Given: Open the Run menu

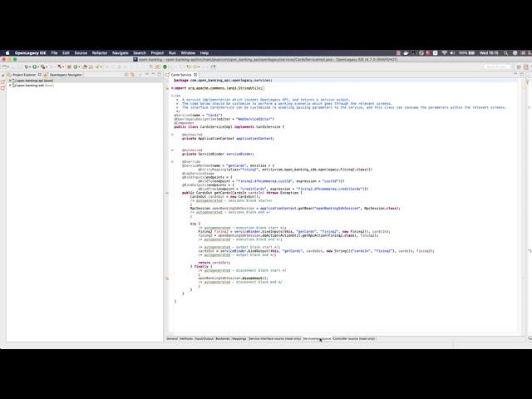Looking at the screenshot, I should [x=172, y=53].
